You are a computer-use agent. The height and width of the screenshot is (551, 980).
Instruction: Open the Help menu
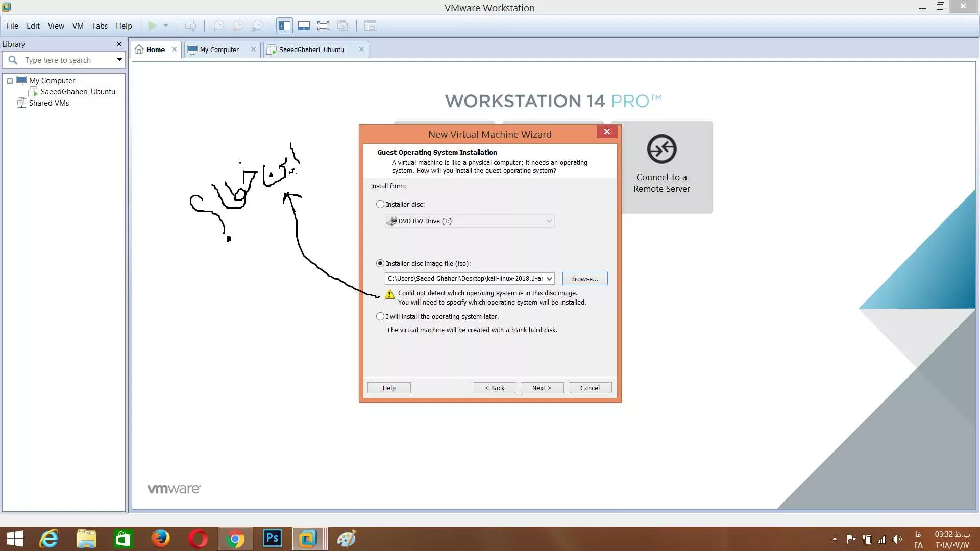pos(124,26)
